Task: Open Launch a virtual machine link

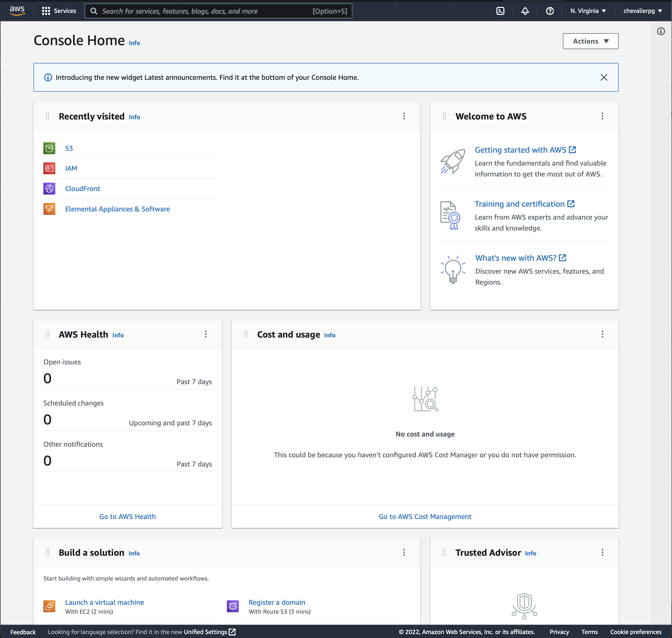Action: pyautogui.click(x=104, y=602)
